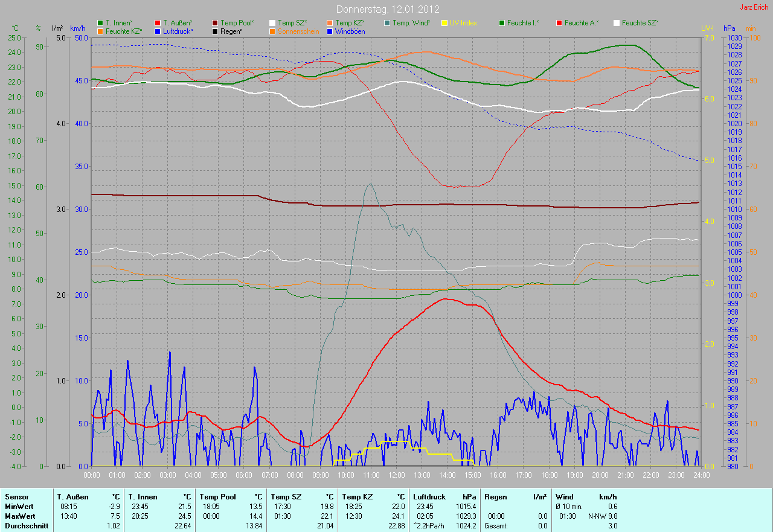Screen dimensions: 773x532
Task: Select the 15:00 mark on the time axis
Action: [473, 475]
